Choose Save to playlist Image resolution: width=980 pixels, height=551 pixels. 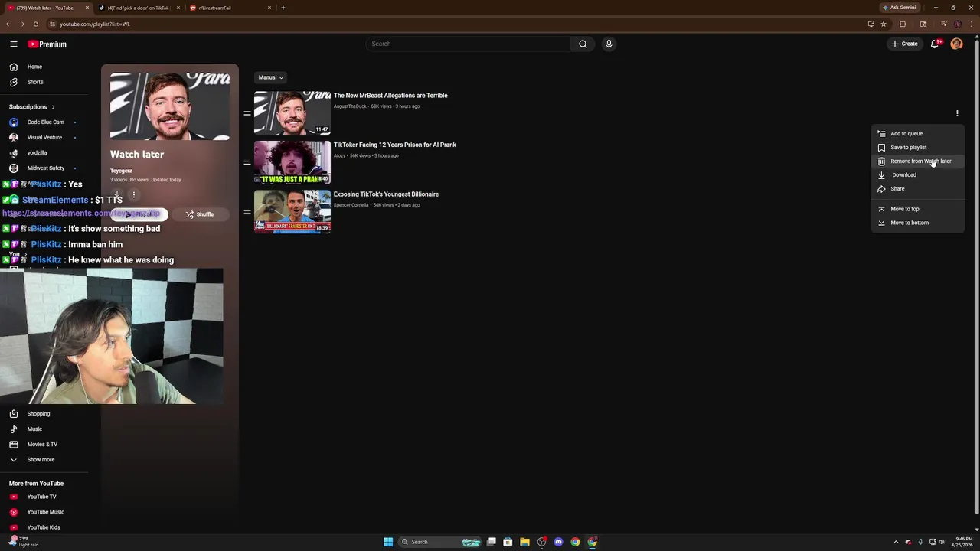tap(917, 148)
